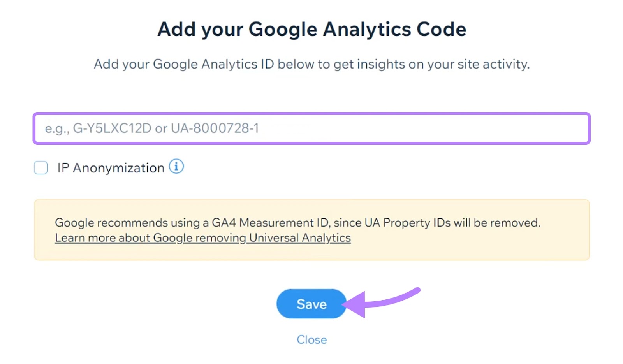The width and height of the screenshot is (623, 364).
Task: Dismiss the dialog using the Close text
Action: 311,339
